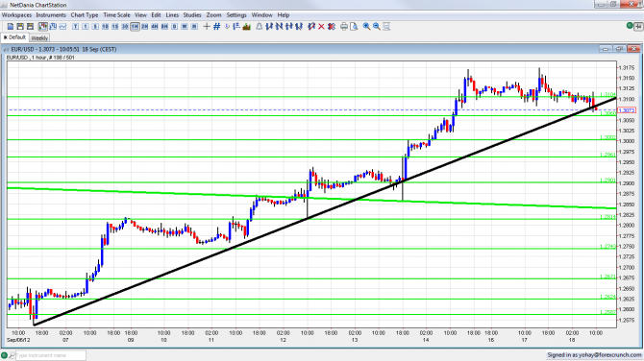
Task: Select the line chart type icon
Action: tap(62, 26)
